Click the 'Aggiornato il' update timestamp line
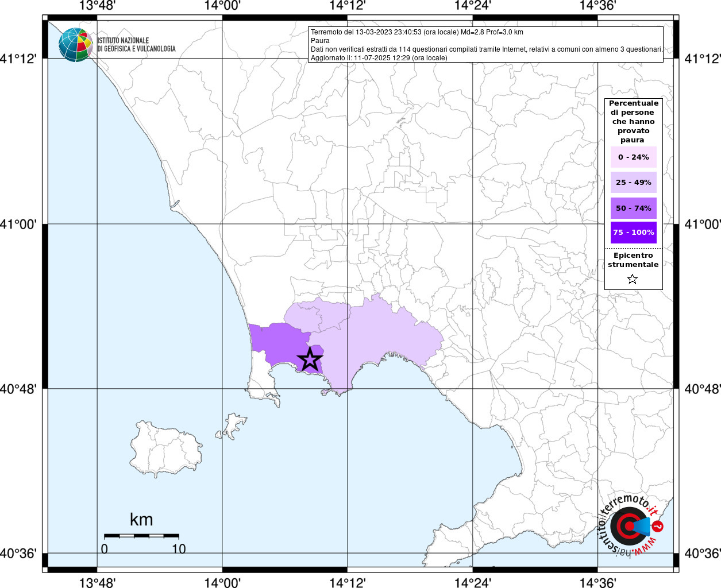The height and width of the screenshot is (588, 721). (379, 58)
